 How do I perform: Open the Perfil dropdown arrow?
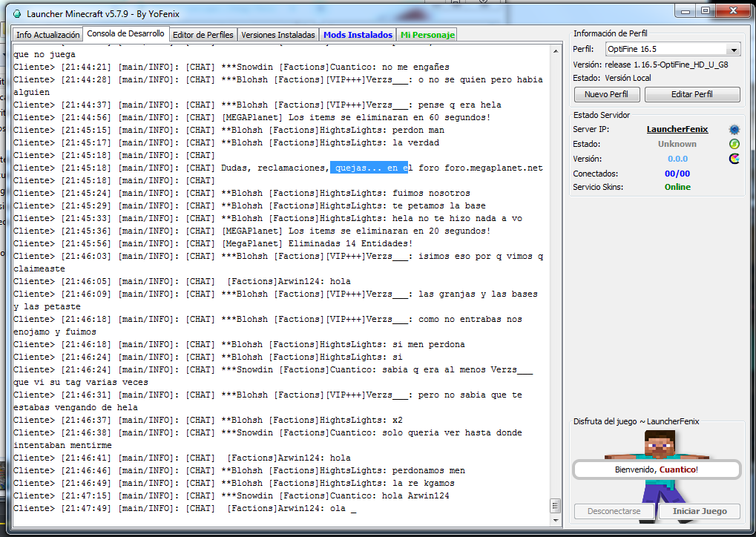coord(734,50)
